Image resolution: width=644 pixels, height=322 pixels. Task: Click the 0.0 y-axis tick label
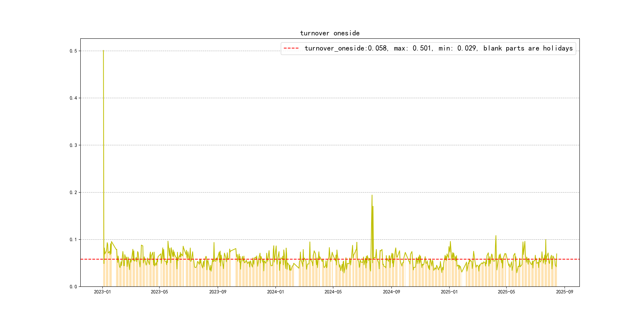(73, 287)
